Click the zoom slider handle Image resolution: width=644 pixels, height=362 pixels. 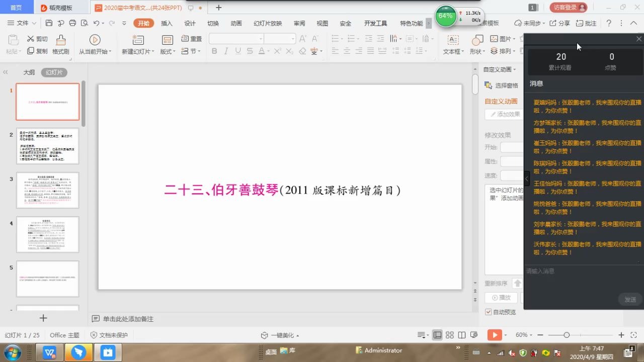[567, 335]
